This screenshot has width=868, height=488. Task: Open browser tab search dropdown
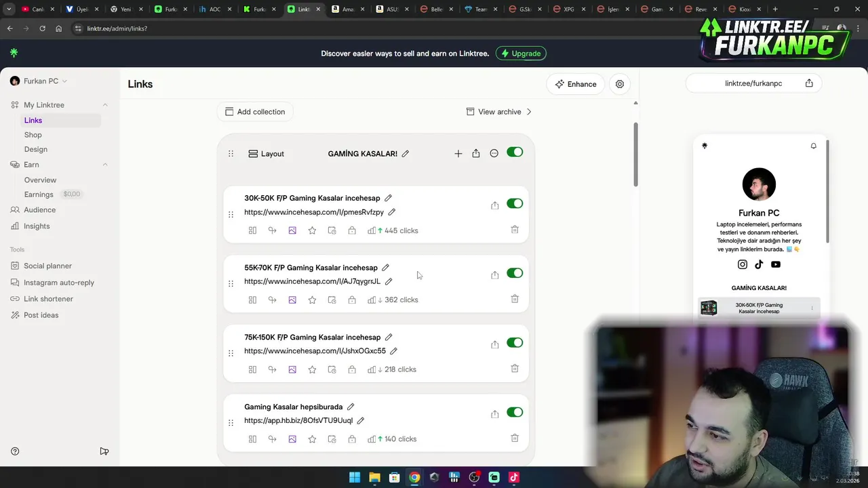[9, 9]
